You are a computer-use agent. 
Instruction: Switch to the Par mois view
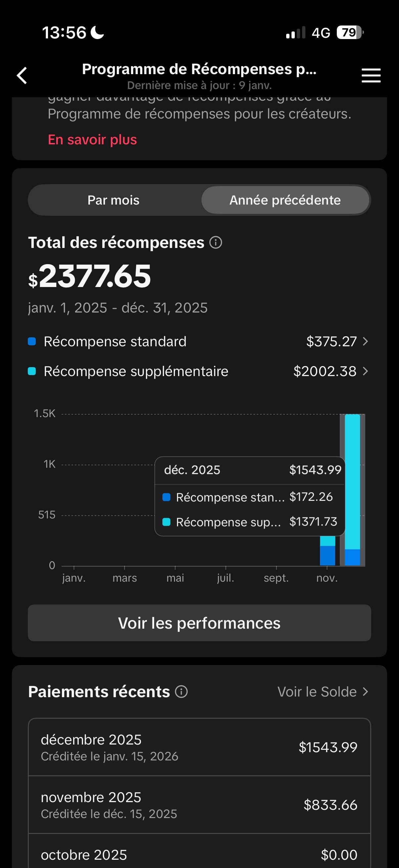click(113, 200)
